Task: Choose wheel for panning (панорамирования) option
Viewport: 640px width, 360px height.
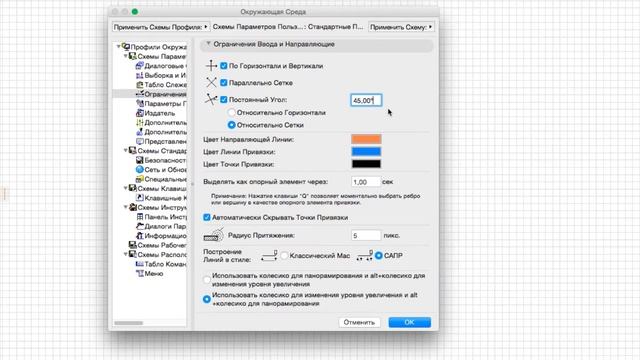Action: [207, 280]
